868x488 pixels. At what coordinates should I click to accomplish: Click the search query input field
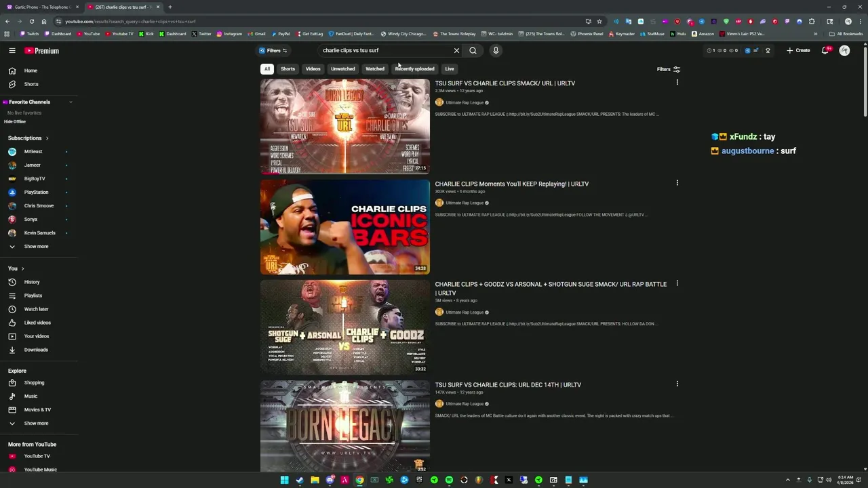click(385, 50)
